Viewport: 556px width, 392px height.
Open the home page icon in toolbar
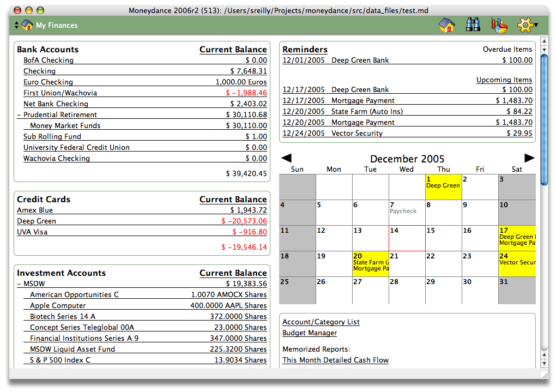pyautogui.click(x=447, y=25)
